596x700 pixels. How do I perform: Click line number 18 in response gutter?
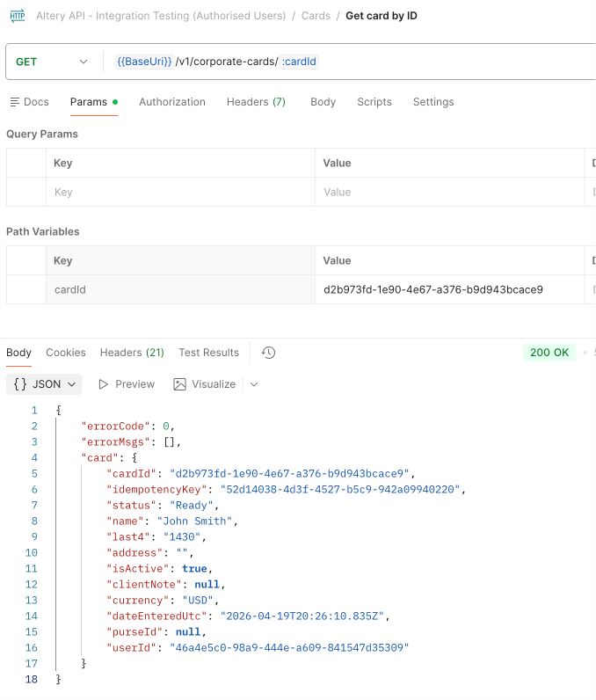click(32, 680)
